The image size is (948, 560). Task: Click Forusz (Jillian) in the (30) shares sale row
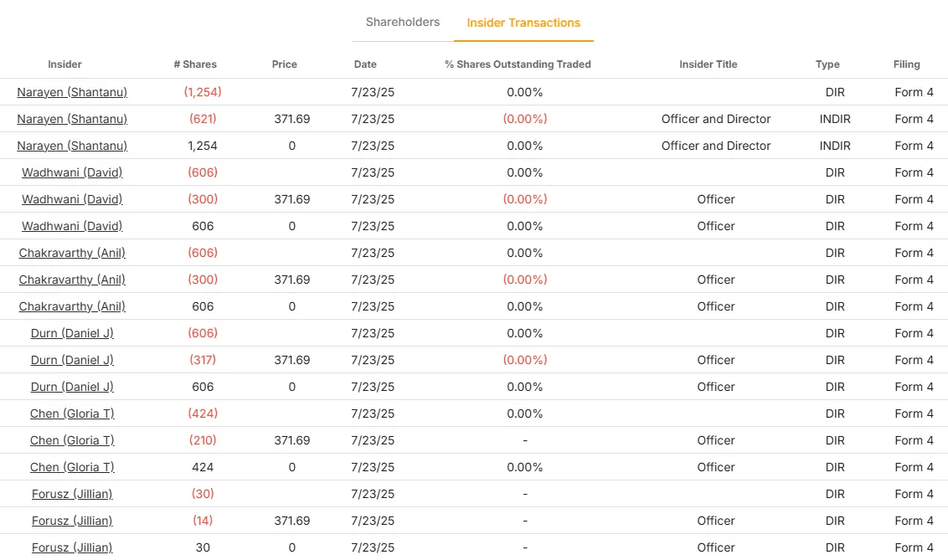(72, 494)
